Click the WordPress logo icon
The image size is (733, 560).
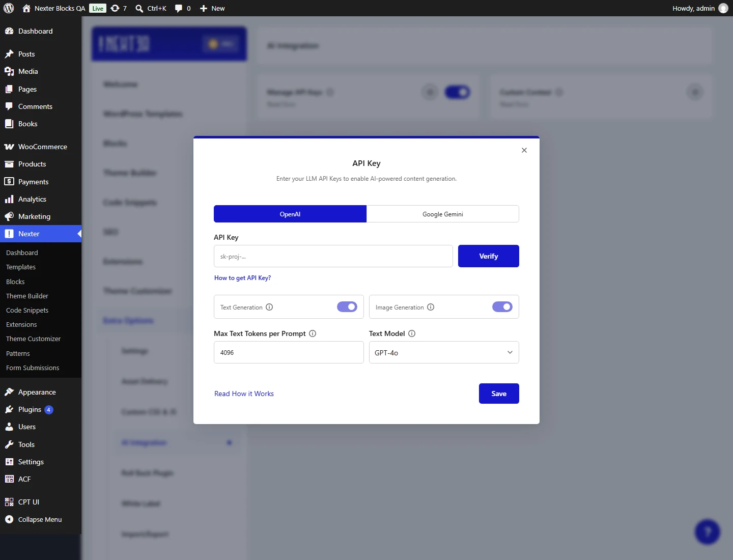tap(9, 8)
